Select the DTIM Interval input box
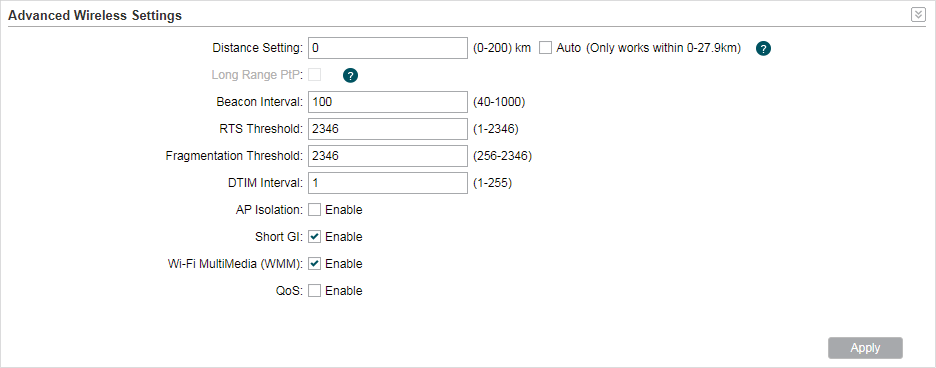This screenshot has width=936, height=368. [x=388, y=183]
